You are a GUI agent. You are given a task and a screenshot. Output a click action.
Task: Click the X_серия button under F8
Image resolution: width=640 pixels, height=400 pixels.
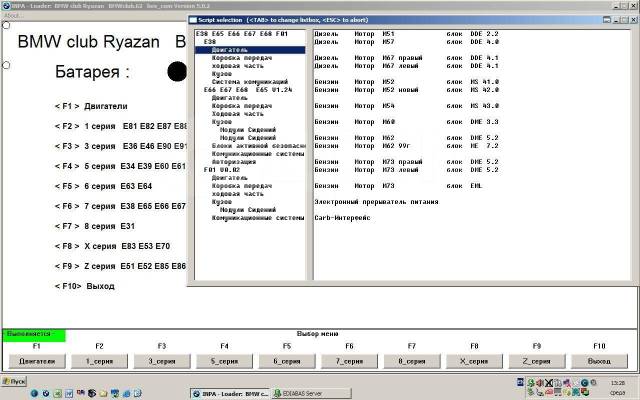(474, 361)
